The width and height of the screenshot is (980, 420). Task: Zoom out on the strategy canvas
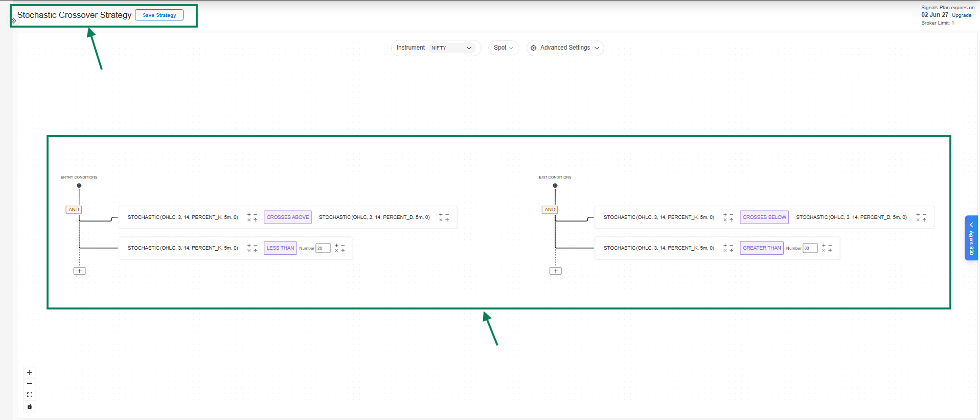pos(30,384)
